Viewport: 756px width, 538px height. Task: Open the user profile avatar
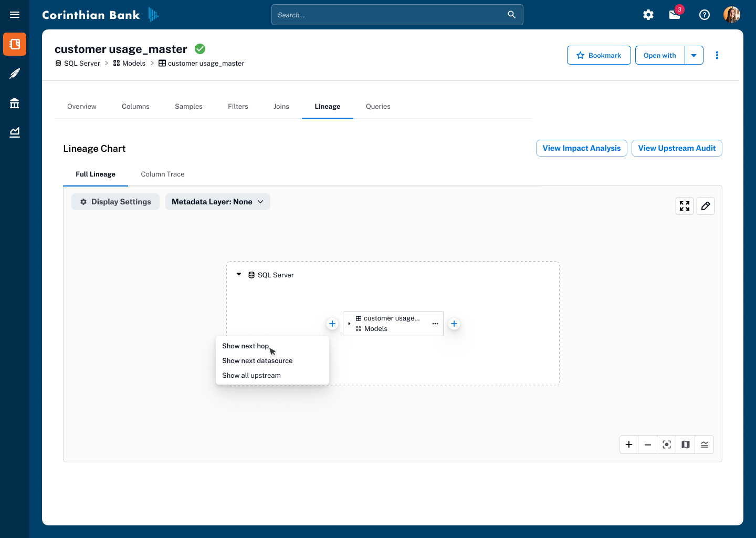pyautogui.click(x=732, y=15)
